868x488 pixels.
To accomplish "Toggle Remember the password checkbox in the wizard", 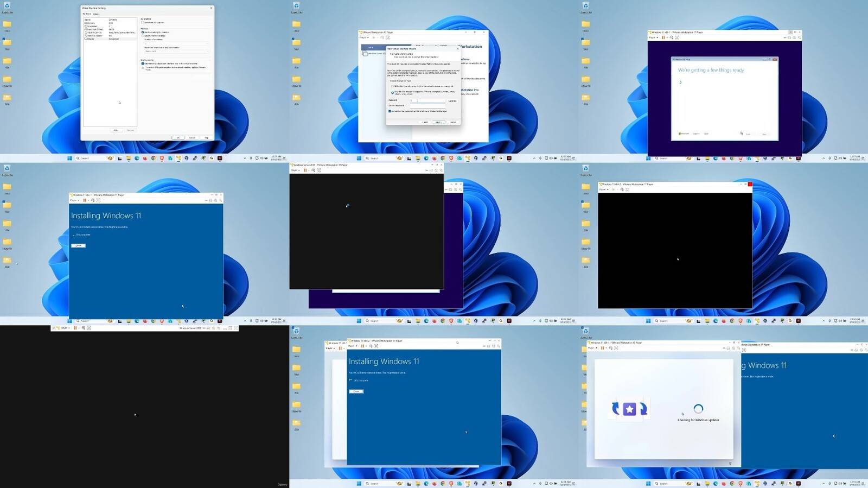I will pos(390,111).
